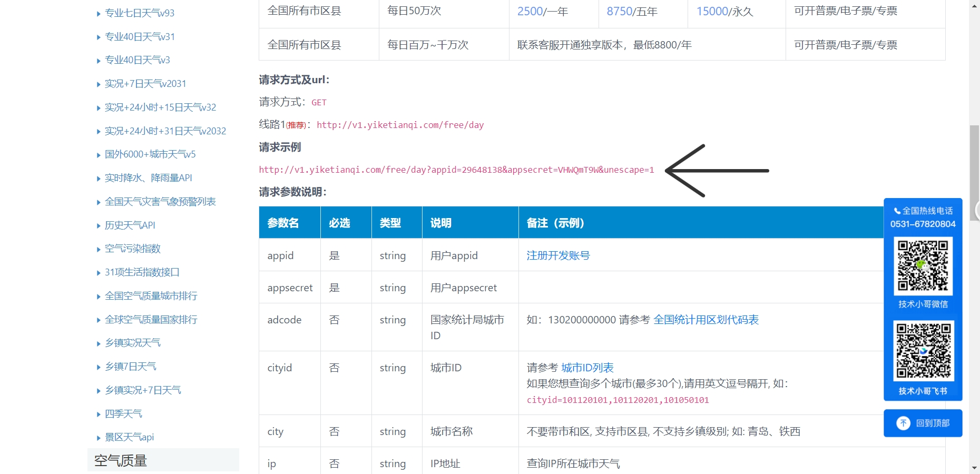This screenshot has width=980, height=474.
Task: Click the 每日百万~千万次 cell
Action: 444,45
